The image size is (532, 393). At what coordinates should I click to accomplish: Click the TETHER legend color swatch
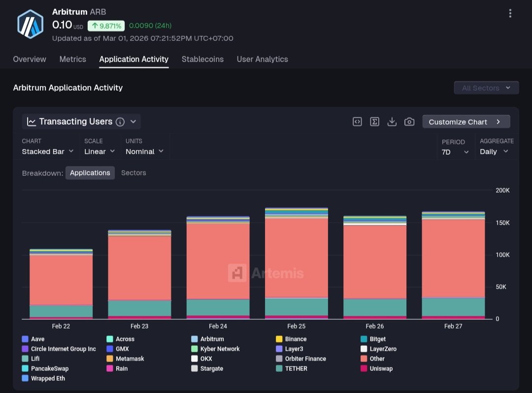[279, 368]
